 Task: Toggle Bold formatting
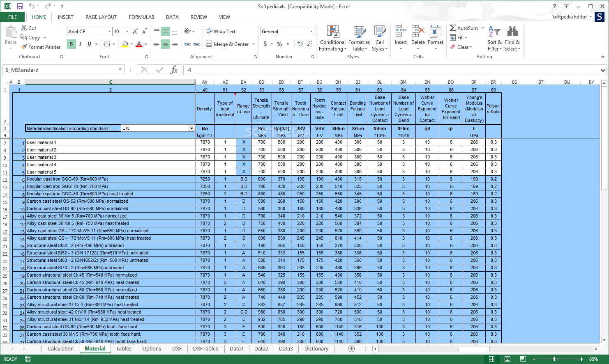(x=71, y=44)
